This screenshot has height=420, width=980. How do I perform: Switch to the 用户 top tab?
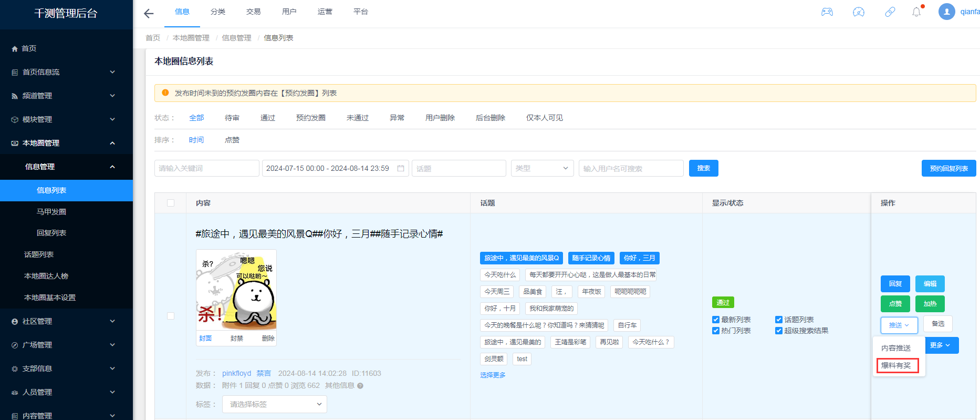pyautogui.click(x=289, y=12)
